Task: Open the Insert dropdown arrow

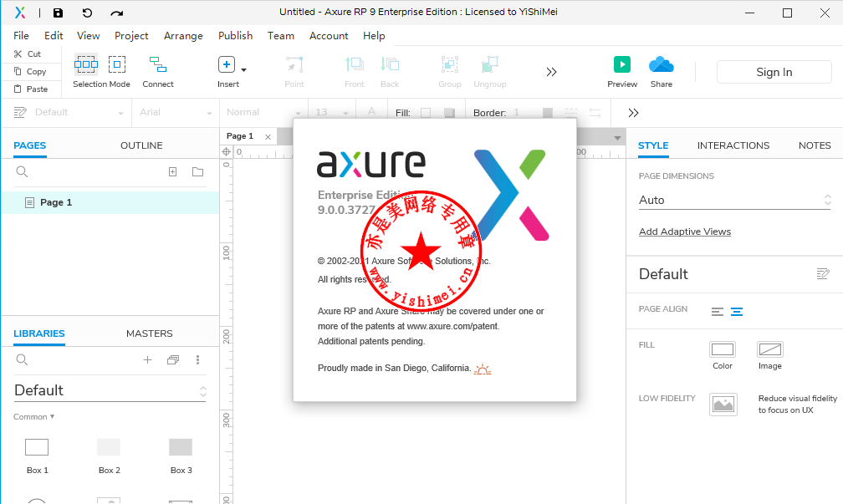Action: [x=243, y=70]
